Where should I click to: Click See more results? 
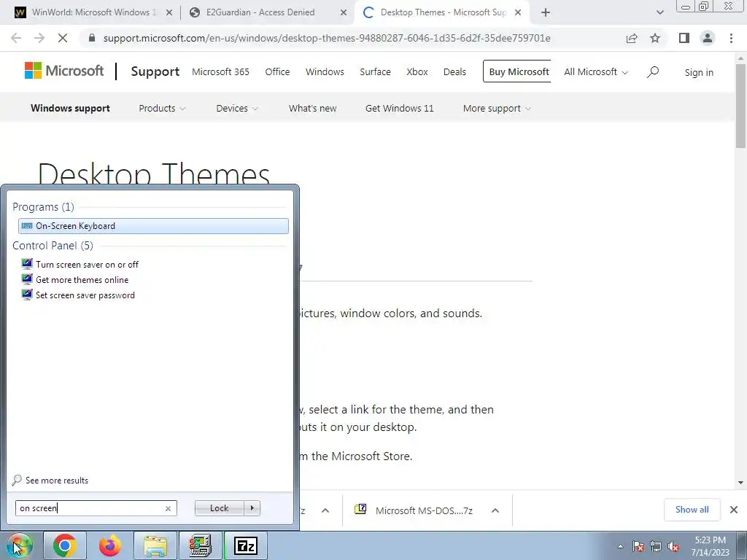(x=50, y=480)
